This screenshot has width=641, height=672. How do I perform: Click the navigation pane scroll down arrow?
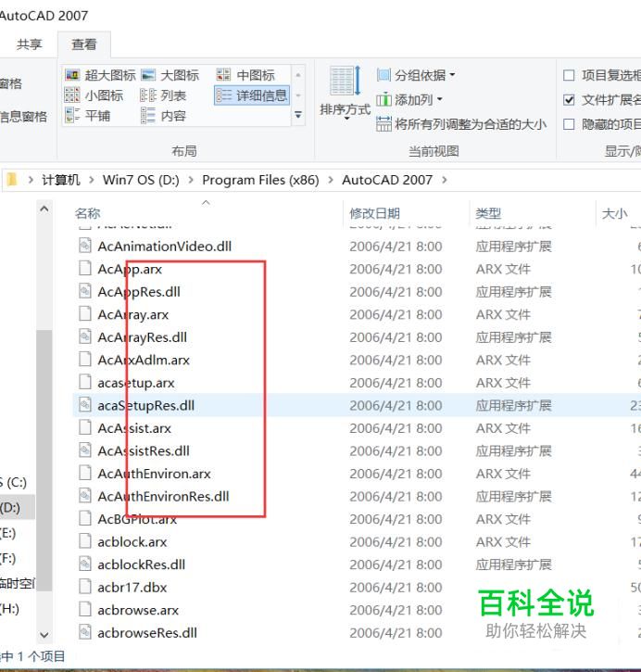[44, 634]
